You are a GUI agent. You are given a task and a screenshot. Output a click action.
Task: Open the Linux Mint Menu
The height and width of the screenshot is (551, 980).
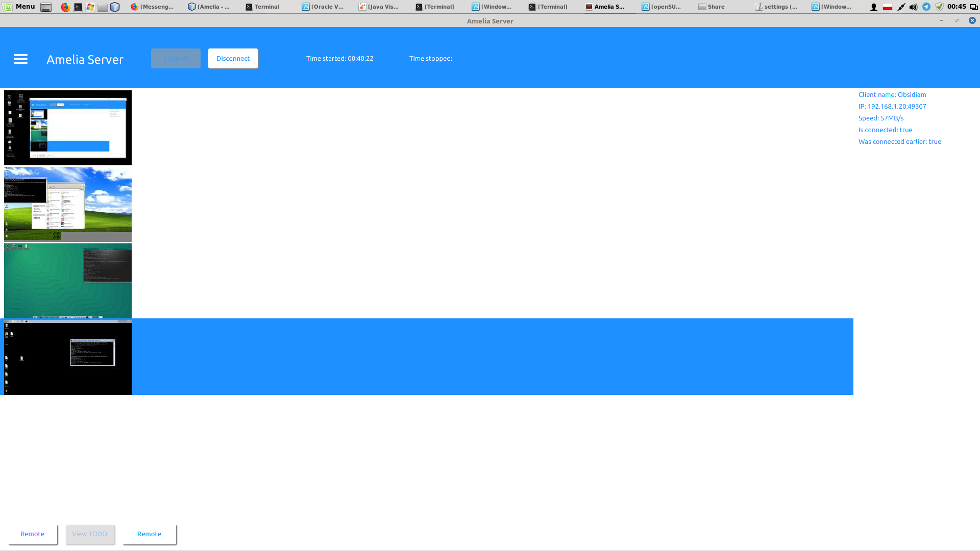19,7
